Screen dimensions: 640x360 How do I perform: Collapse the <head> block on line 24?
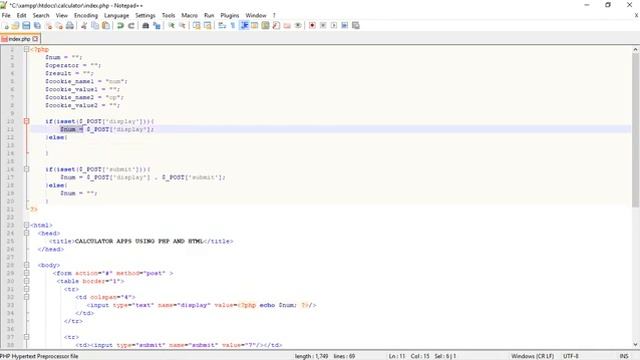[27, 233]
